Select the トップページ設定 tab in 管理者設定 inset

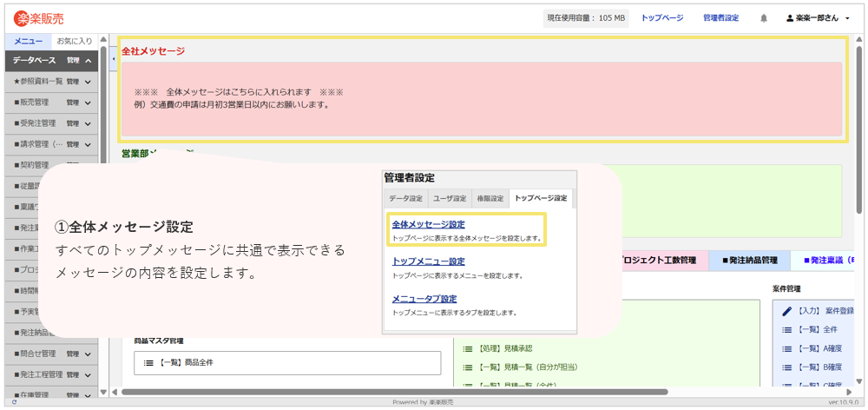tap(541, 198)
